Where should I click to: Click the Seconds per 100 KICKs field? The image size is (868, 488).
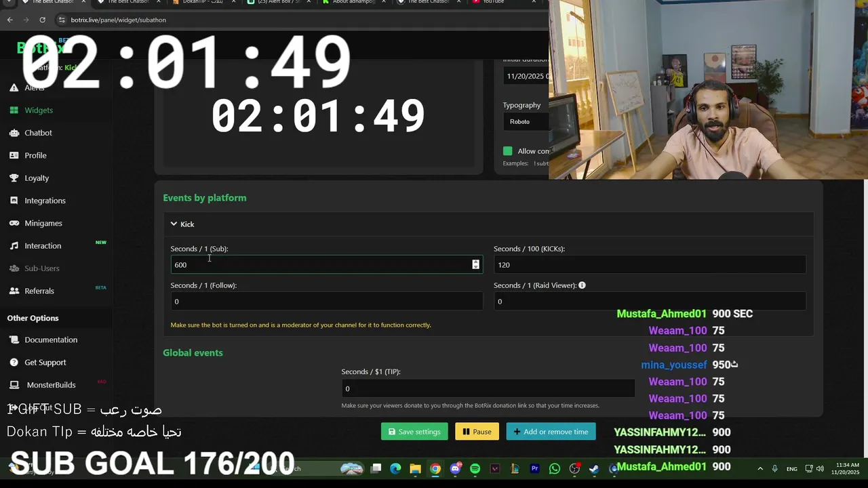tap(650, 264)
